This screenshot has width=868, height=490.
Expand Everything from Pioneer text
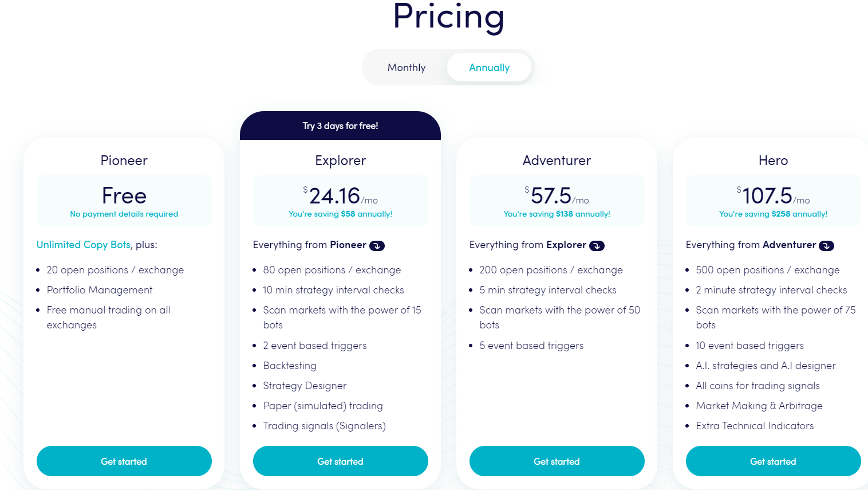tap(310, 245)
